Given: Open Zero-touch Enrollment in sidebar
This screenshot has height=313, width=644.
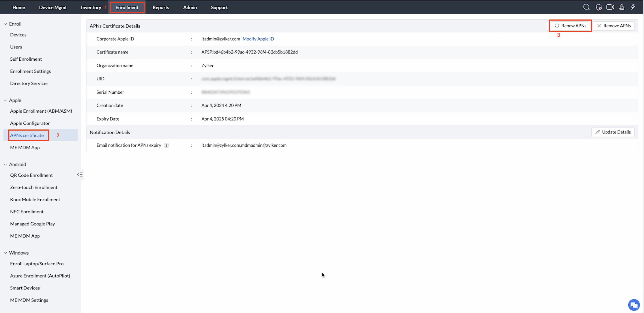Looking at the screenshot, I should coord(34,187).
